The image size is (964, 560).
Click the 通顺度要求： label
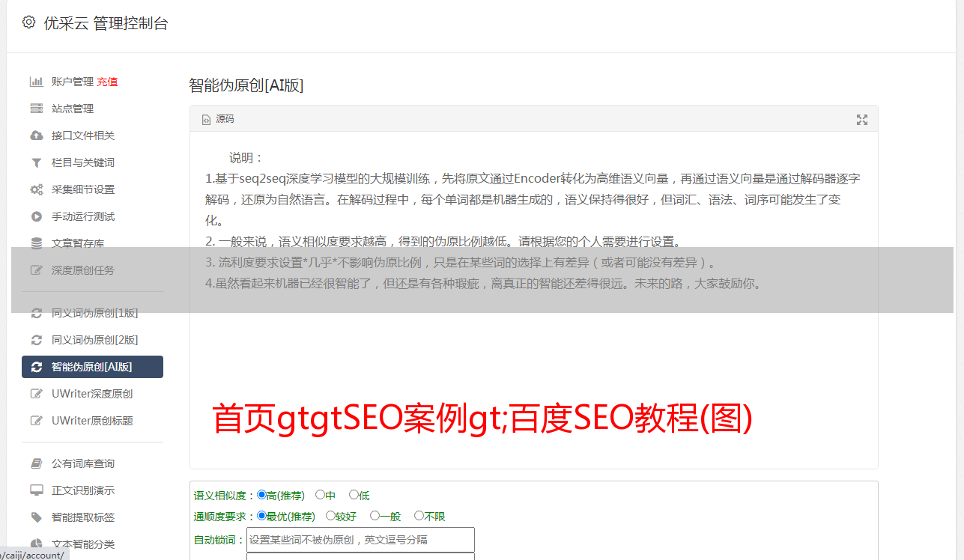point(225,517)
